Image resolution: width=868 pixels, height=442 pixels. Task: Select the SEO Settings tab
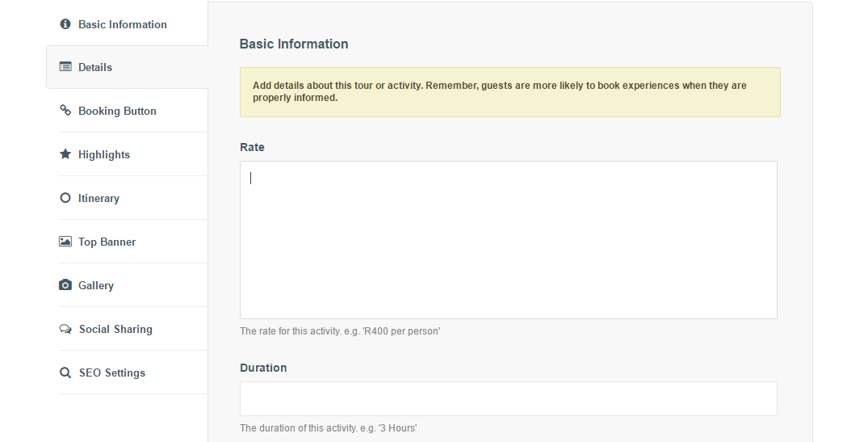(x=112, y=373)
